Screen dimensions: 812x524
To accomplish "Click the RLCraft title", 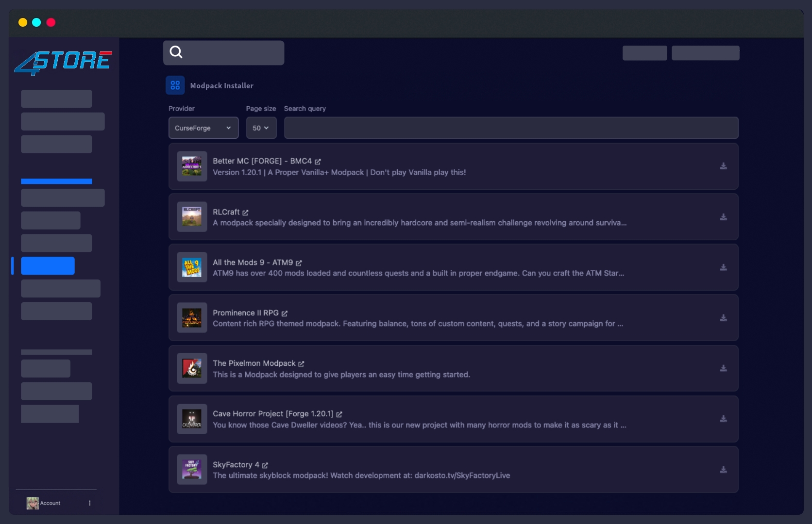I will click(226, 212).
